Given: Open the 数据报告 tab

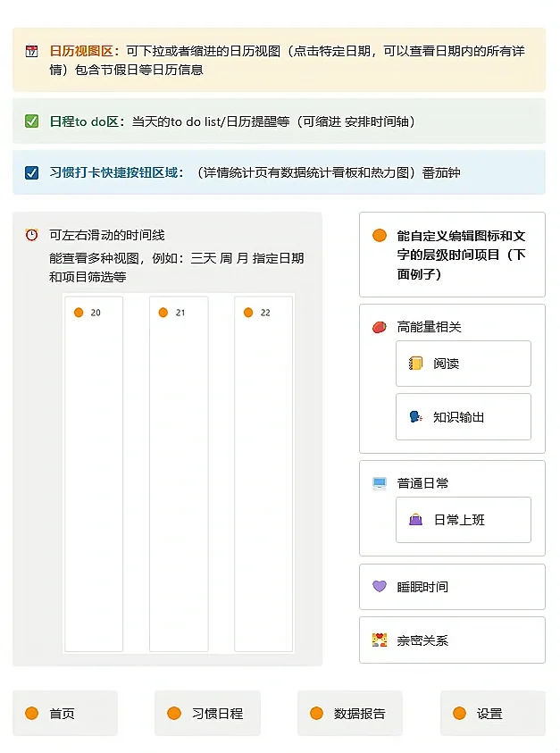Looking at the screenshot, I should [x=349, y=713].
